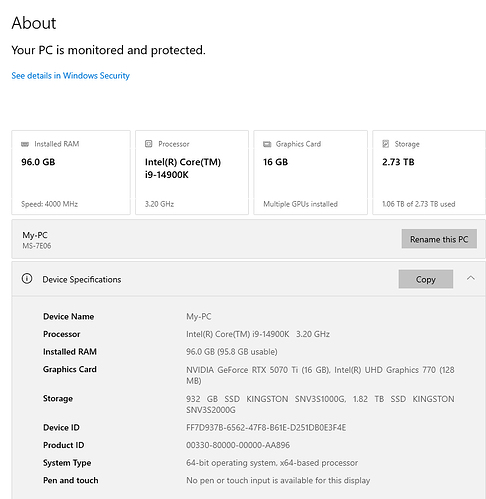This screenshot has height=499, width=486.
Task: Click the My-PC name in rename bar
Action: pyautogui.click(x=35, y=235)
